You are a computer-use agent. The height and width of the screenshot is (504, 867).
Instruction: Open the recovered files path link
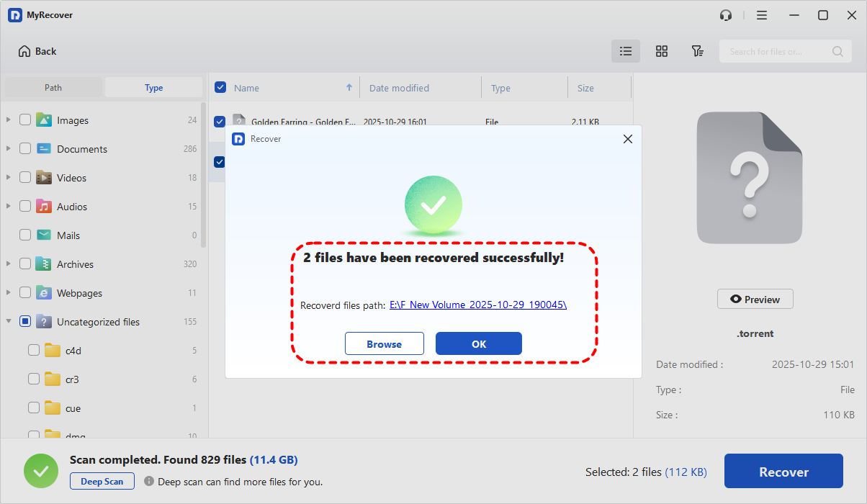click(x=477, y=305)
